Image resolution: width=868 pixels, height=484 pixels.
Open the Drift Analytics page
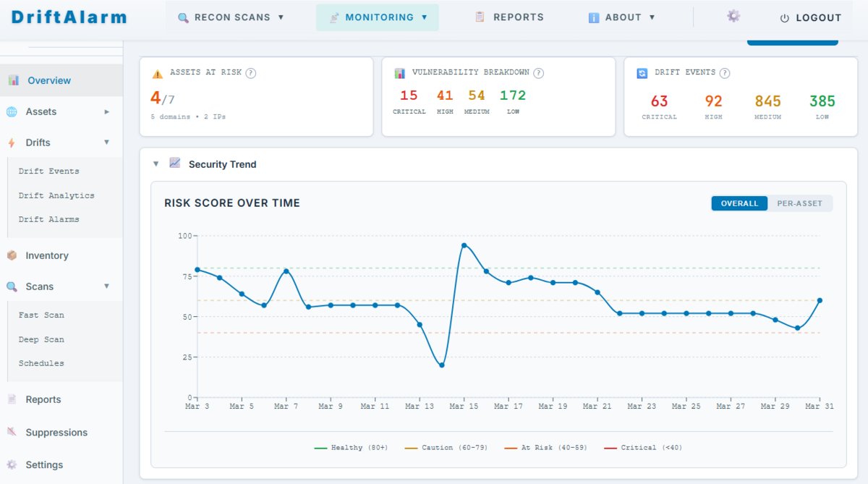56,195
